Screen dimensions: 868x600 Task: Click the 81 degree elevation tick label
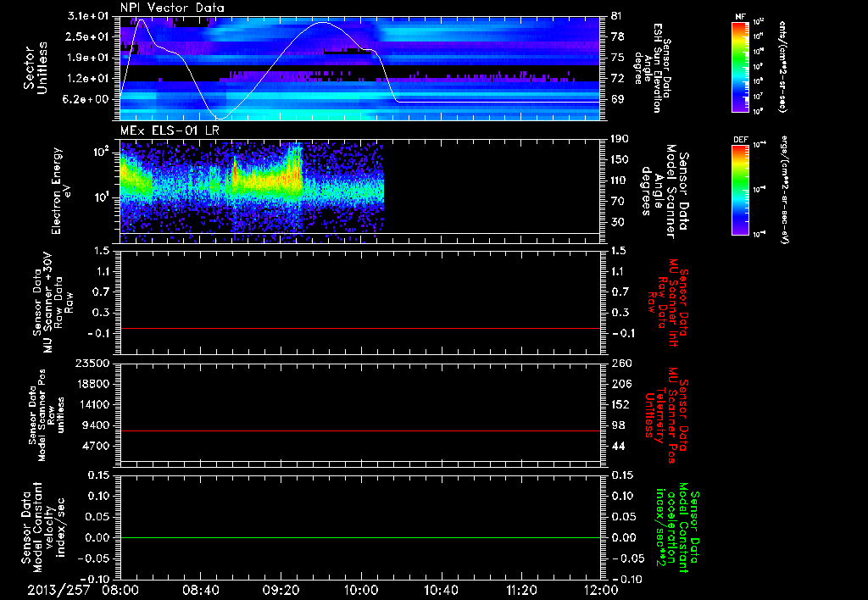point(618,16)
